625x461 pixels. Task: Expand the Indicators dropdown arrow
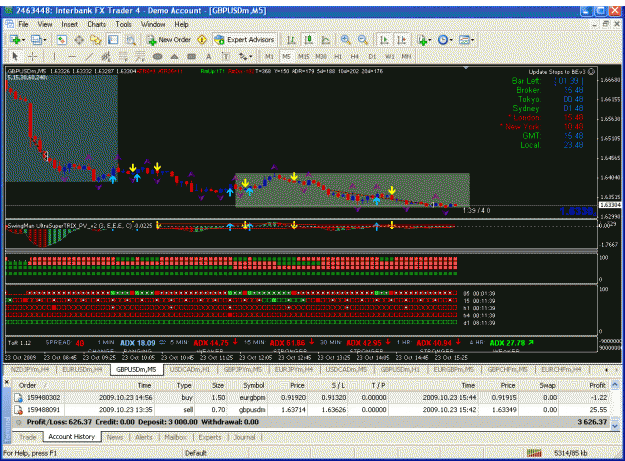click(x=430, y=40)
